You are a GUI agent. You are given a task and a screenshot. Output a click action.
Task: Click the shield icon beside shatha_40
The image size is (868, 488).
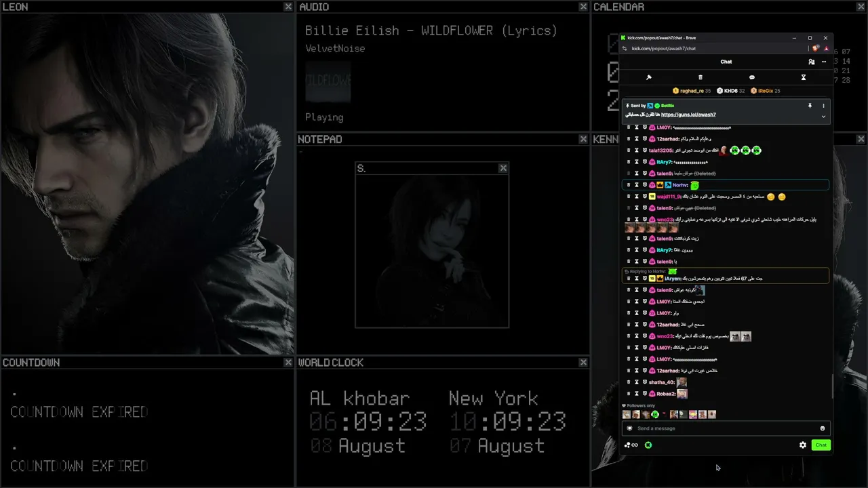pyautogui.click(x=645, y=382)
